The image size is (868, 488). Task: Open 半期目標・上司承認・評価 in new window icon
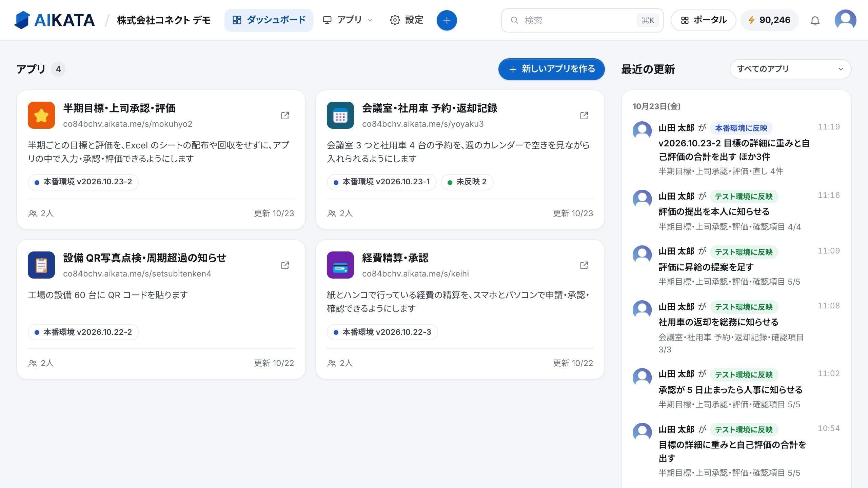[x=285, y=116]
